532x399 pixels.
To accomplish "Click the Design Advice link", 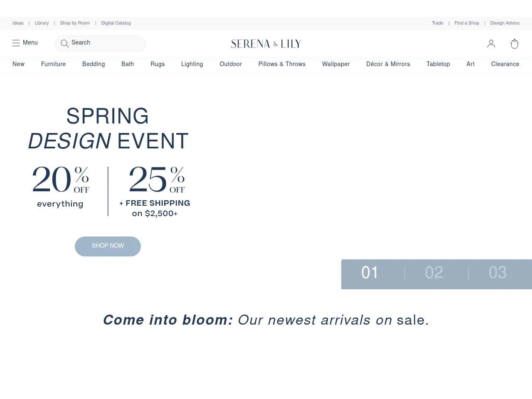I will point(505,23).
